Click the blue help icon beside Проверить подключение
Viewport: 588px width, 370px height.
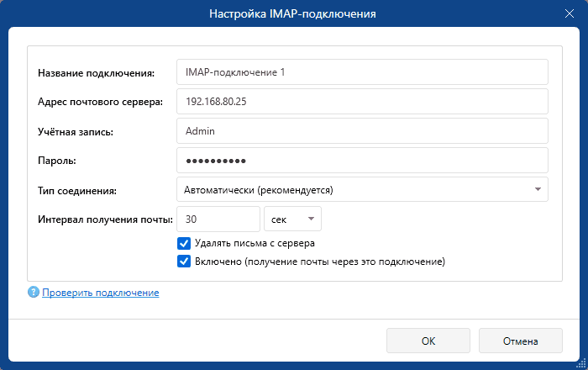(x=34, y=293)
